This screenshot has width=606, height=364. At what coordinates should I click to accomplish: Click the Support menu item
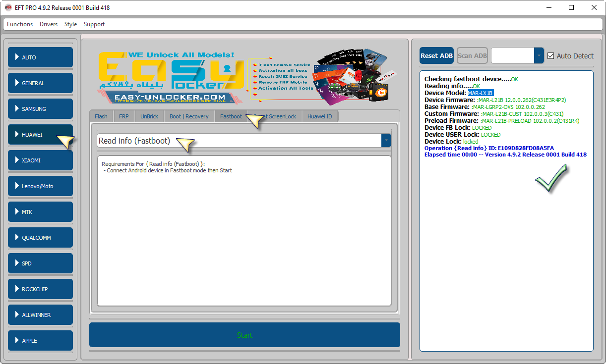pyautogui.click(x=94, y=24)
